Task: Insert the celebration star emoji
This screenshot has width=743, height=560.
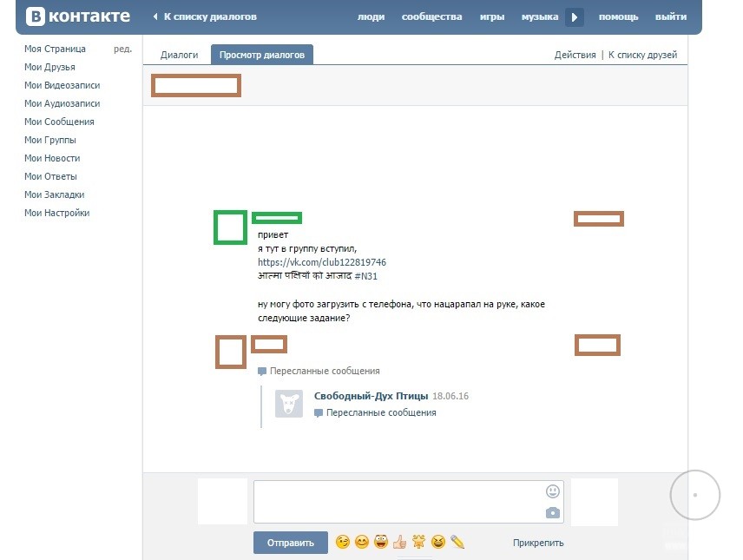Action: [418, 541]
